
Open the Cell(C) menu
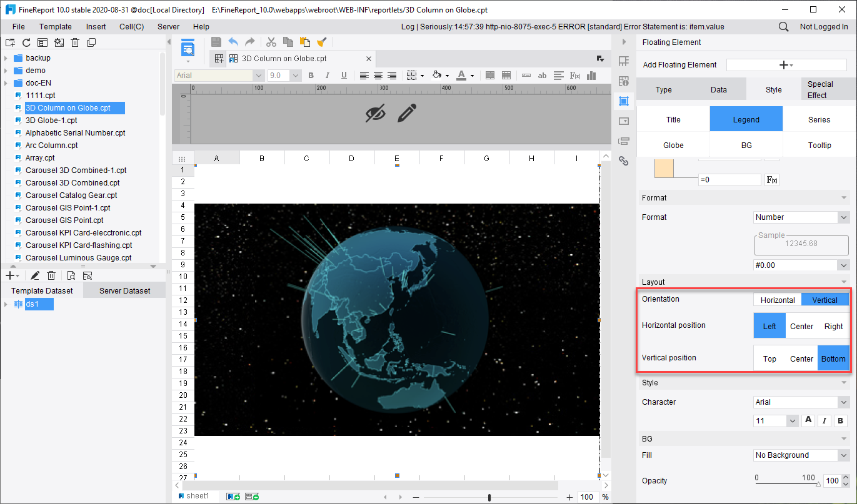coord(132,27)
